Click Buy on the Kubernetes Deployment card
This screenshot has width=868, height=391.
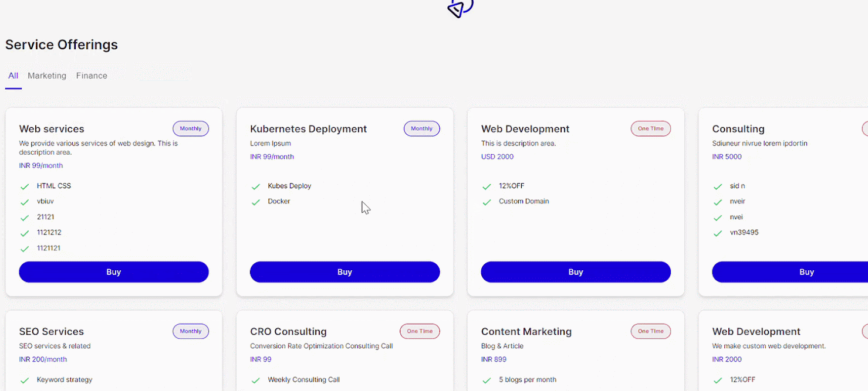tap(345, 271)
